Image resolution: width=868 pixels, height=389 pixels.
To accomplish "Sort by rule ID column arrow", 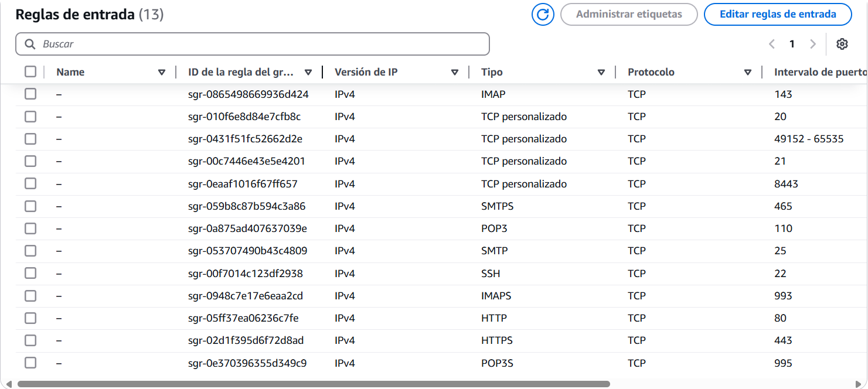I will (308, 73).
